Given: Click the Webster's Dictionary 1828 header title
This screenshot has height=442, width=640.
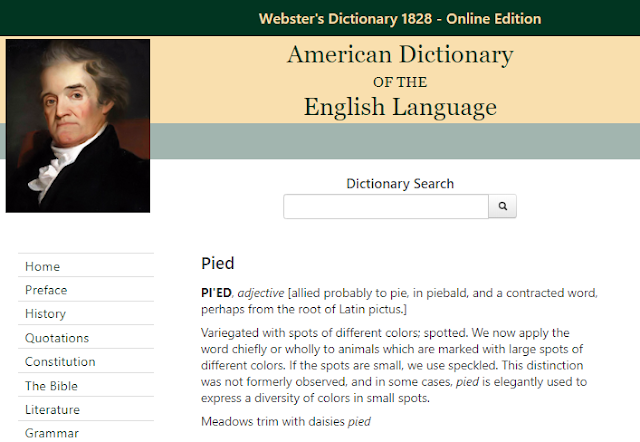Looking at the screenshot, I should click(400, 19).
